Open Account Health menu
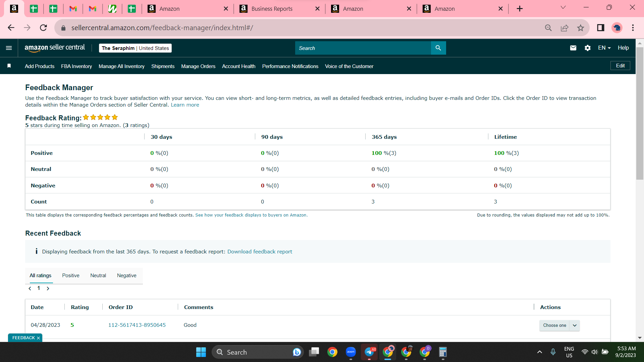The height and width of the screenshot is (362, 644). pos(238,66)
